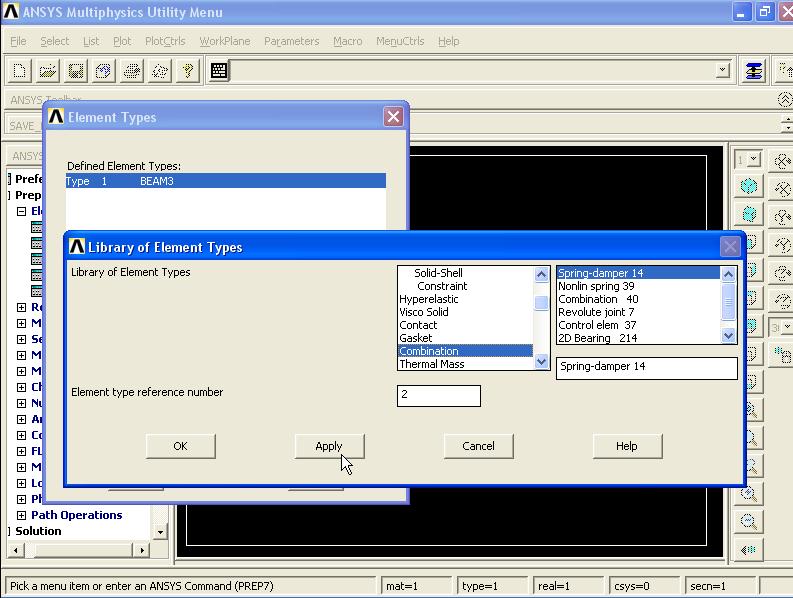Open the Parameters menu
The image size is (793, 598).
291,41
